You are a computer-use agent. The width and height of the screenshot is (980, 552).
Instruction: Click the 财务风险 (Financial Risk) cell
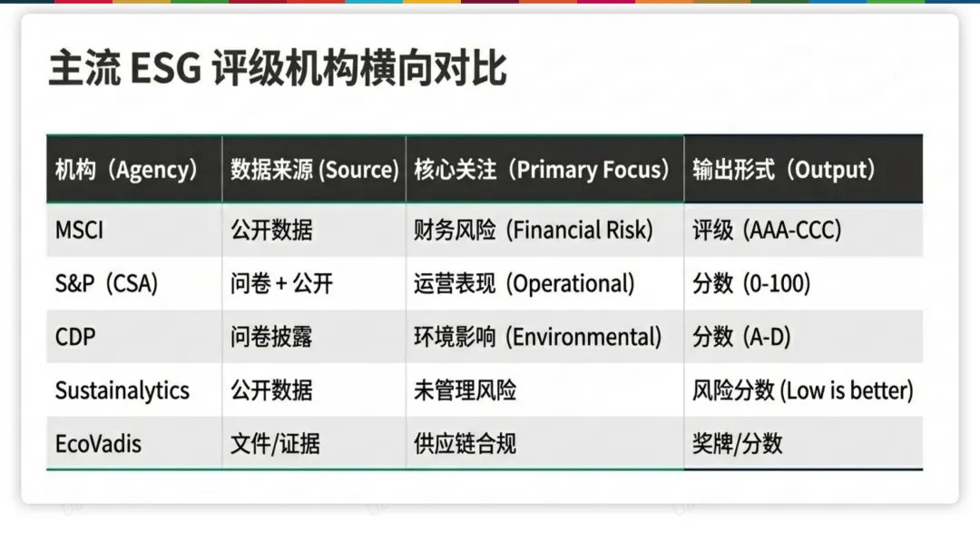pos(545,230)
